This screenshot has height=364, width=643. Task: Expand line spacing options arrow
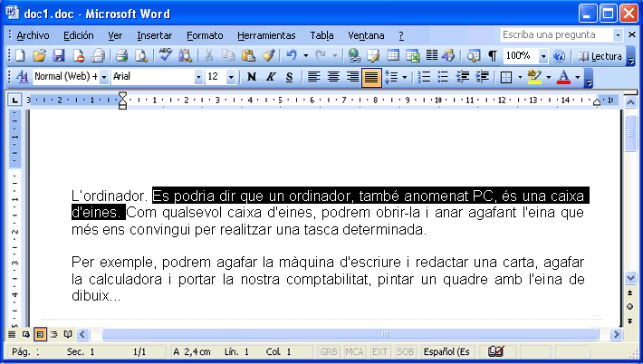click(404, 77)
